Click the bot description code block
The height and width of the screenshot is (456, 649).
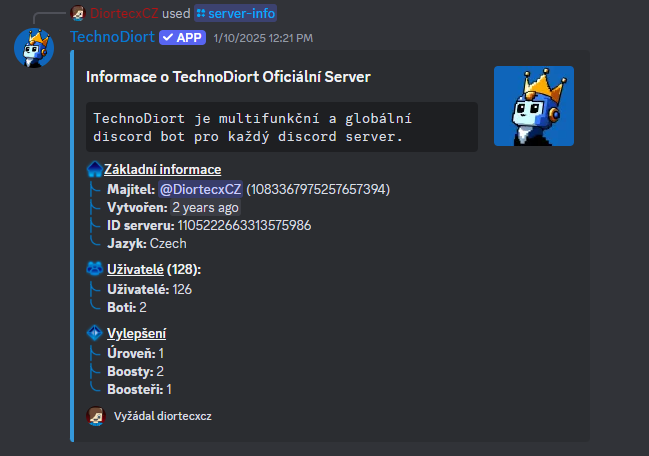point(281,127)
